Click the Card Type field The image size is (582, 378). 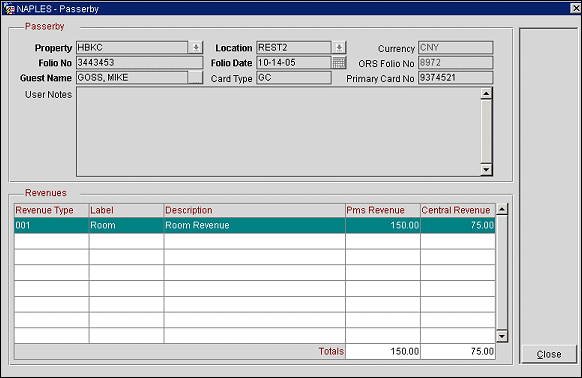294,78
